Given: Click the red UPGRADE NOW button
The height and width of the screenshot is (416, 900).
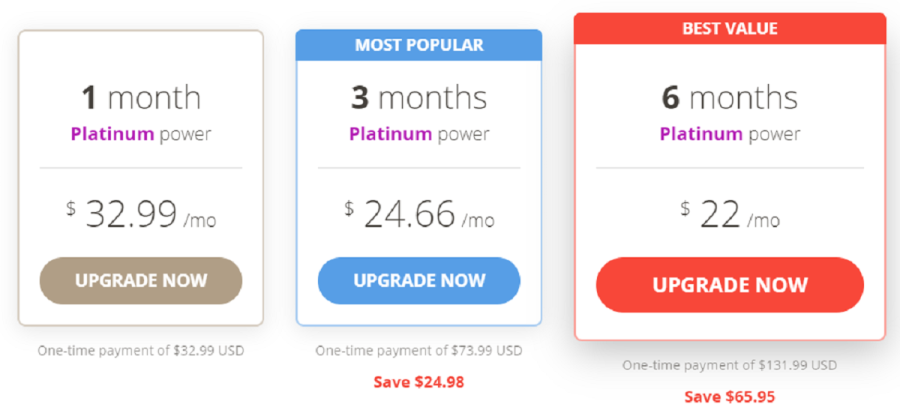Looking at the screenshot, I should point(730,285).
